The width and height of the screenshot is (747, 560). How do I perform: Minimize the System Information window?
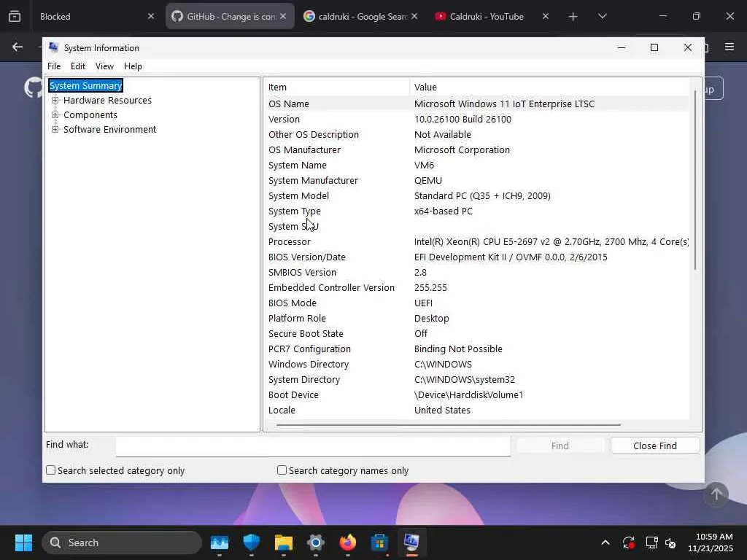(622, 47)
